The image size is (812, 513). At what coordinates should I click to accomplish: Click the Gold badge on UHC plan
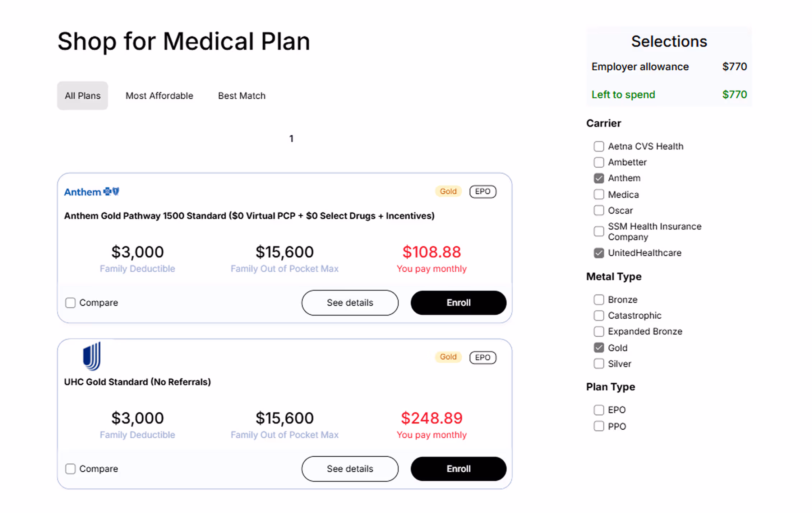pyautogui.click(x=448, y=357)
